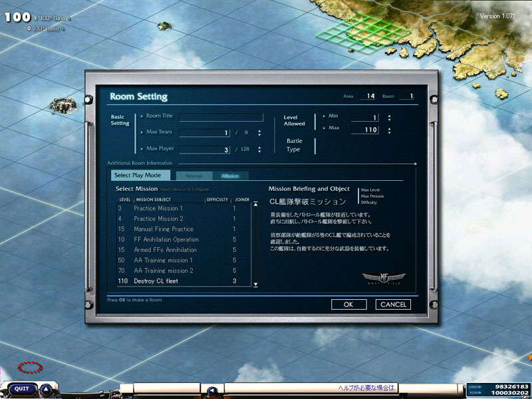This screenshot has width=532, height=399.
Task: Select AA Training mission 2
Action: click(184, 271)
